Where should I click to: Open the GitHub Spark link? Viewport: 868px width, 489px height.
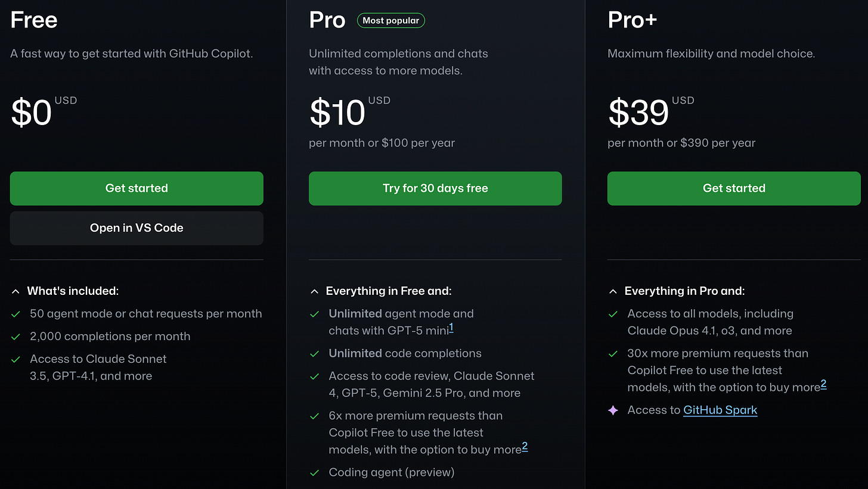point(720,410)
